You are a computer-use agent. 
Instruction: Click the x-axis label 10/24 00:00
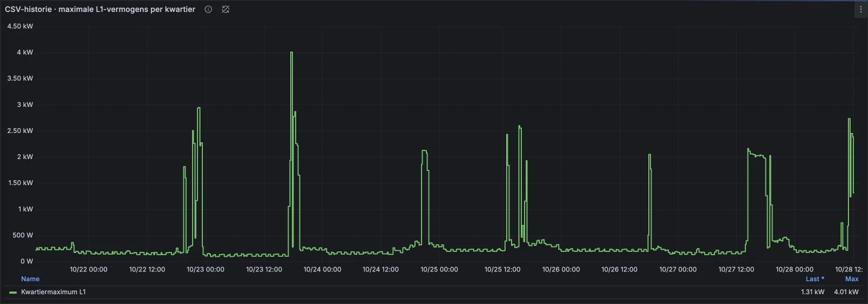322,269
